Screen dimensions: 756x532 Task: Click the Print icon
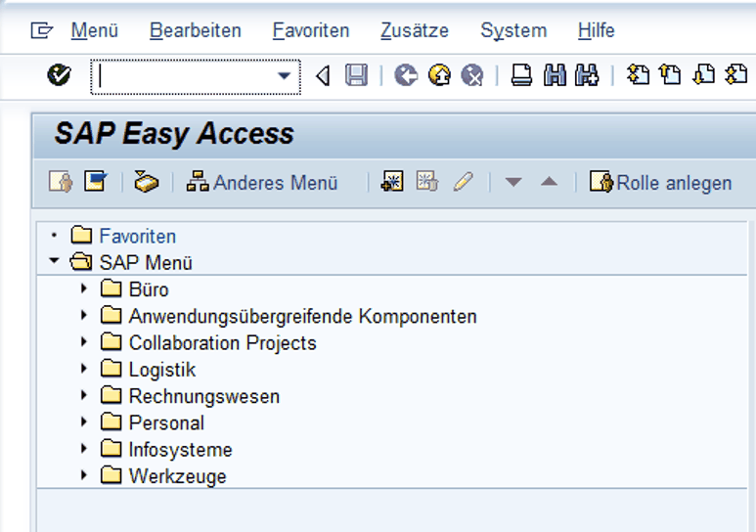click(521, 75)
